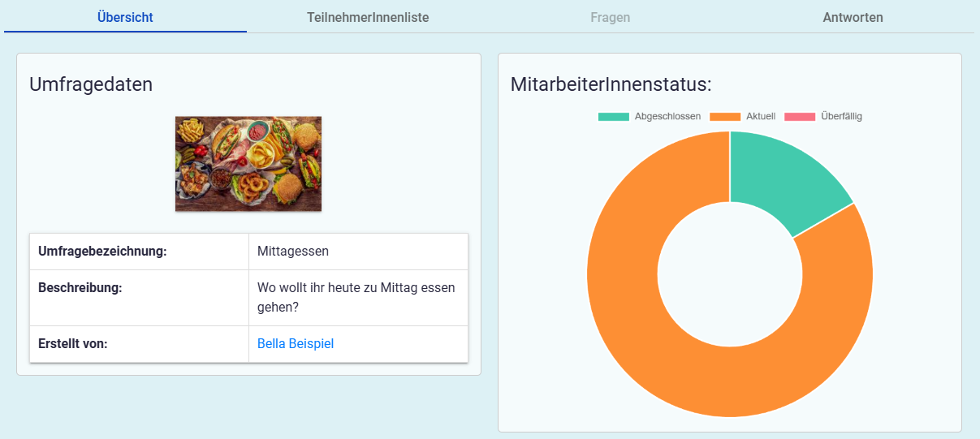Click the green Abgeschlossen legend swatch
980x439 pixels.
[x=613, y=117]
